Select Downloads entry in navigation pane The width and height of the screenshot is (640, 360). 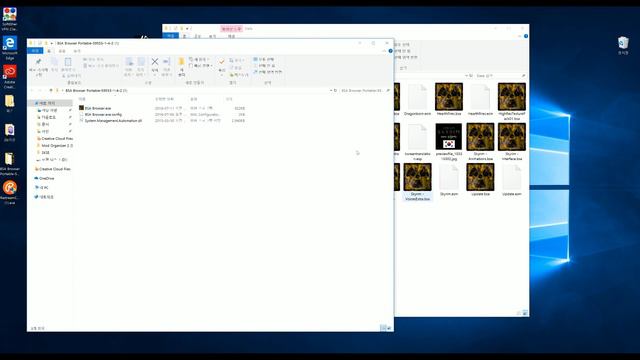(48, 118)
